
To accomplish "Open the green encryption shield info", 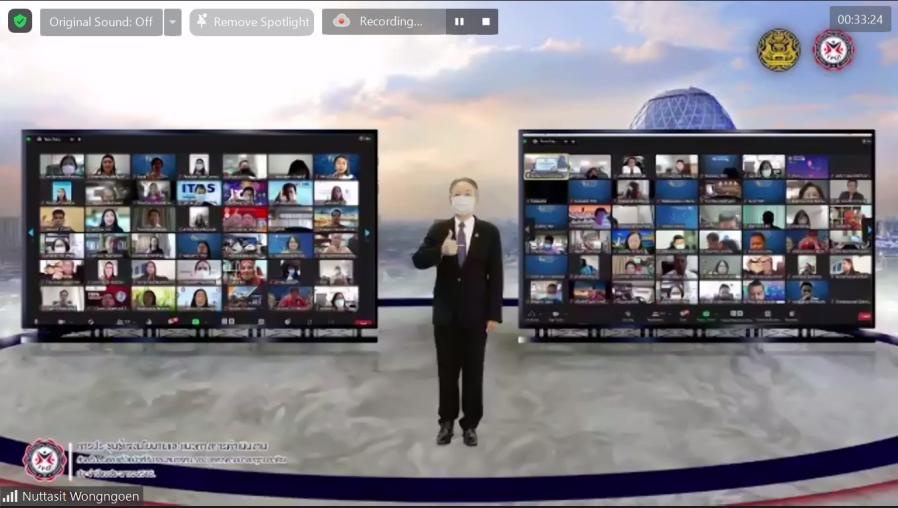I will click(x=20, y=21).
